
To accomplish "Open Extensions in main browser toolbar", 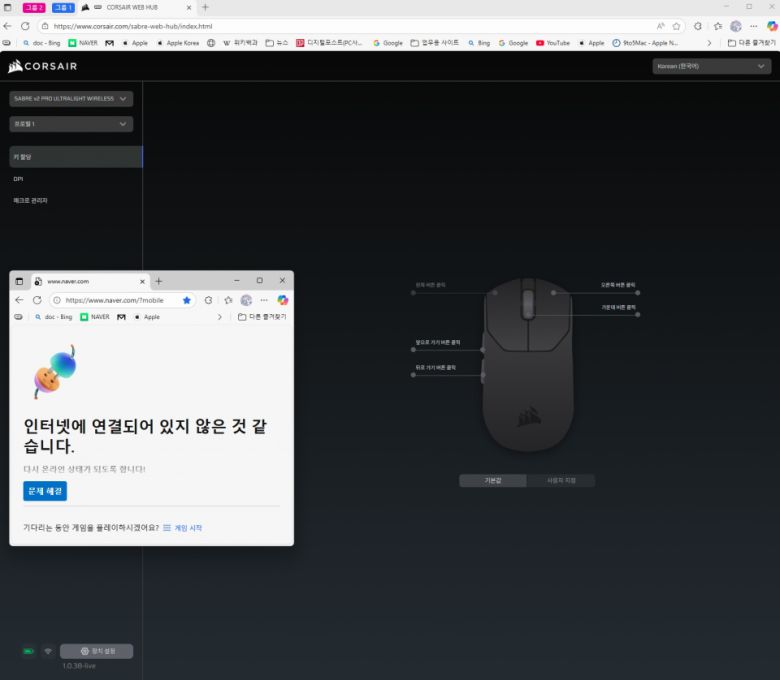I will click(698, 26).
